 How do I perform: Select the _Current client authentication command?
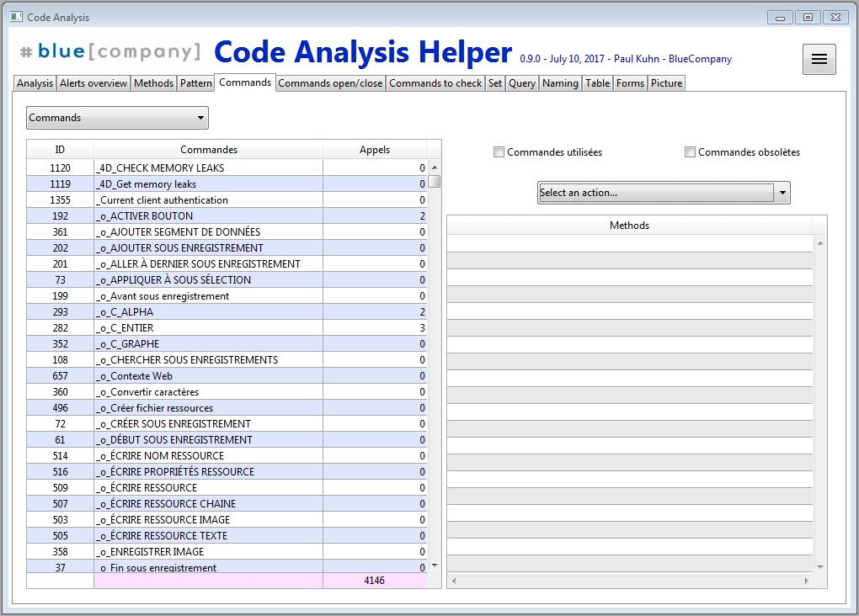point(227,199)
